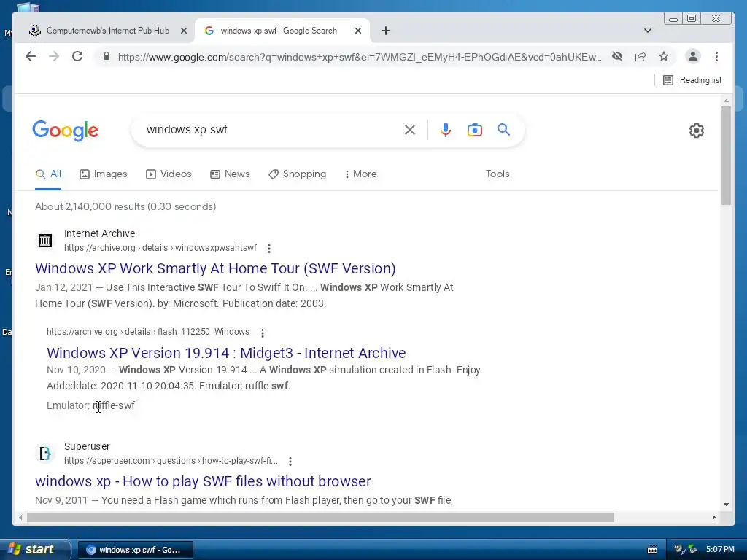The width and height of the screenshot is (747, 560).
Task: Click inside the search box with windows xp swf
Action: point(267,130)
